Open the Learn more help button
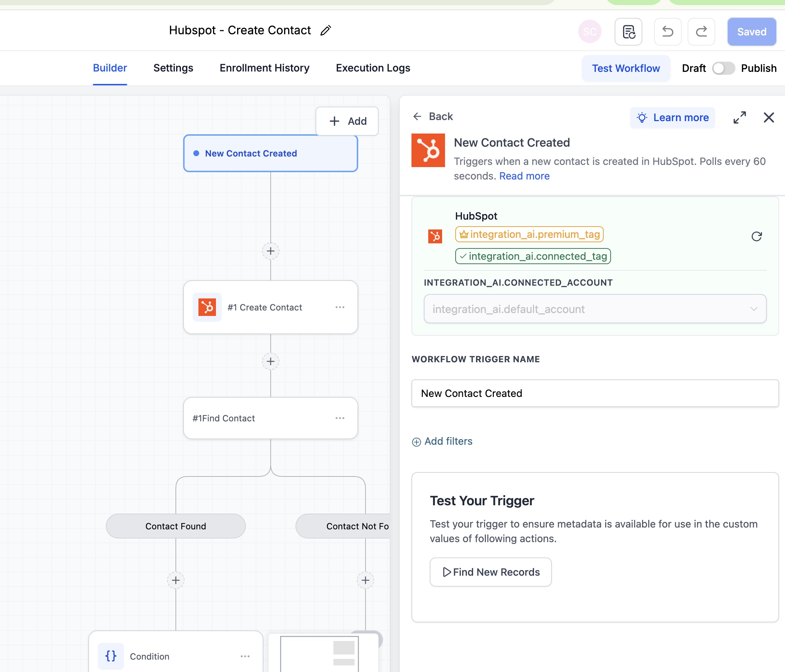Viewport: 785px width, 672px height. (x=673, y=117)
